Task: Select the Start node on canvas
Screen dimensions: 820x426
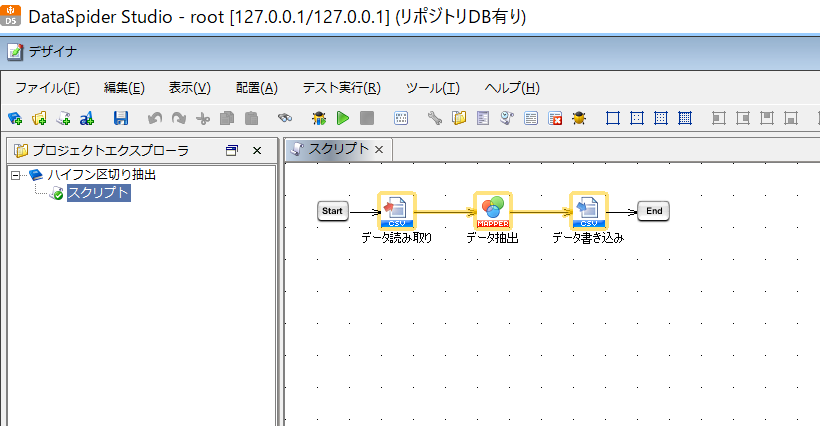Action: click(333, 211)
